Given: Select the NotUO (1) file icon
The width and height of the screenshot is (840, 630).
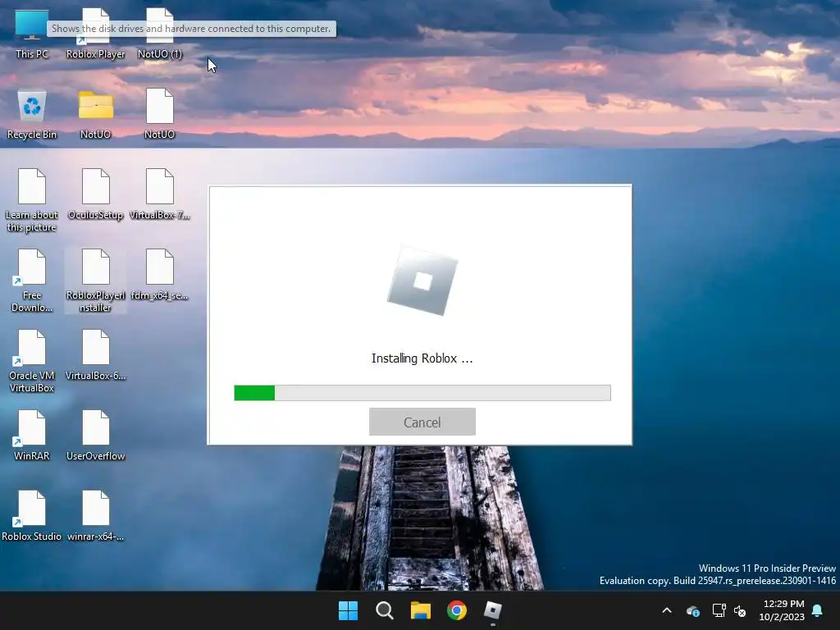Looking at the screenshot, I should [160, 34].
